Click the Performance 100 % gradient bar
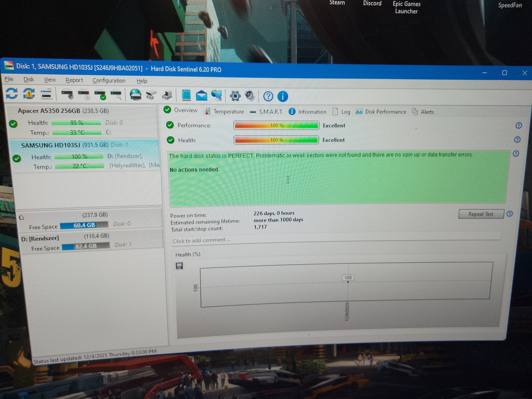 (x=276, y=125)
